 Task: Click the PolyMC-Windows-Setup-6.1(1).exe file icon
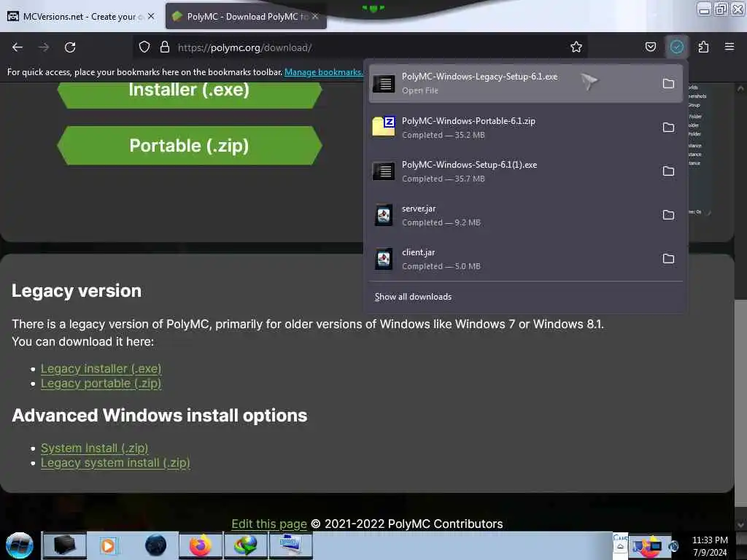click(x=384, y=171)
